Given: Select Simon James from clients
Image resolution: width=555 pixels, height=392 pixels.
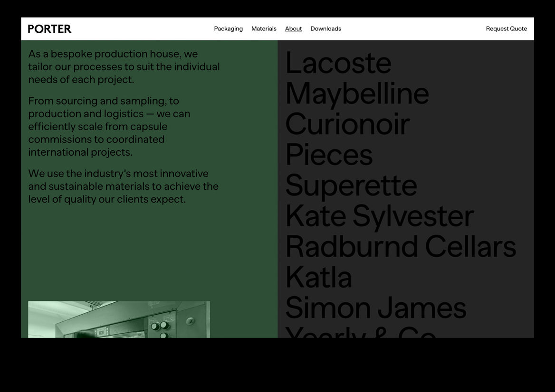Looking at the screenshot, I should point(375,308).
